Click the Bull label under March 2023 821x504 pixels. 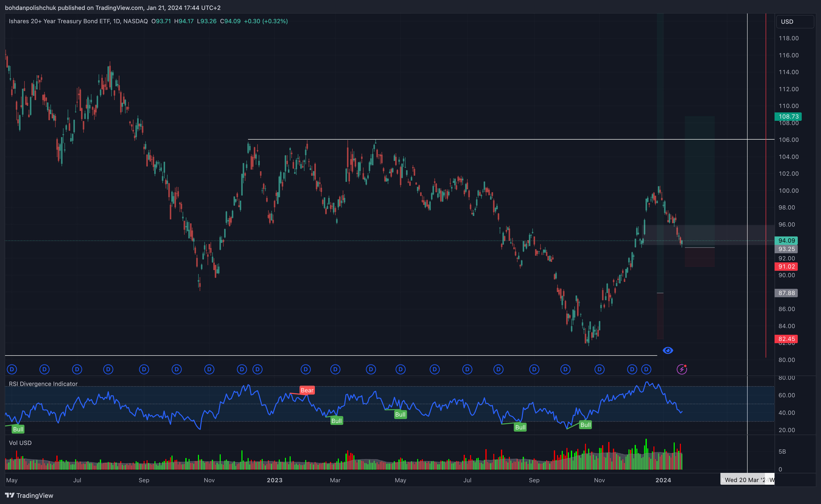coord(336,421)
